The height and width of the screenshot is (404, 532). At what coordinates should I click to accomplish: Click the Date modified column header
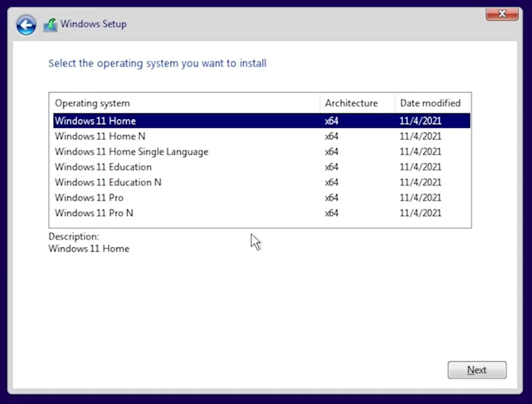tap(430, 103)
